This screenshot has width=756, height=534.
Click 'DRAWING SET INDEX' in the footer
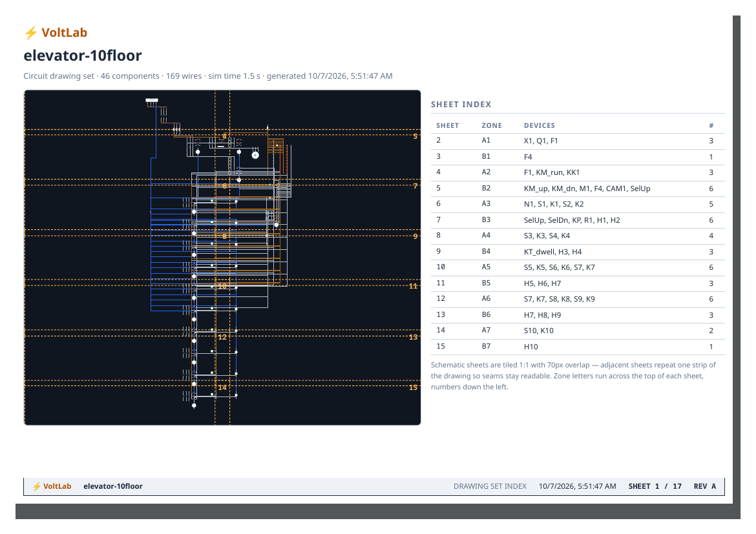pos(490,486)
